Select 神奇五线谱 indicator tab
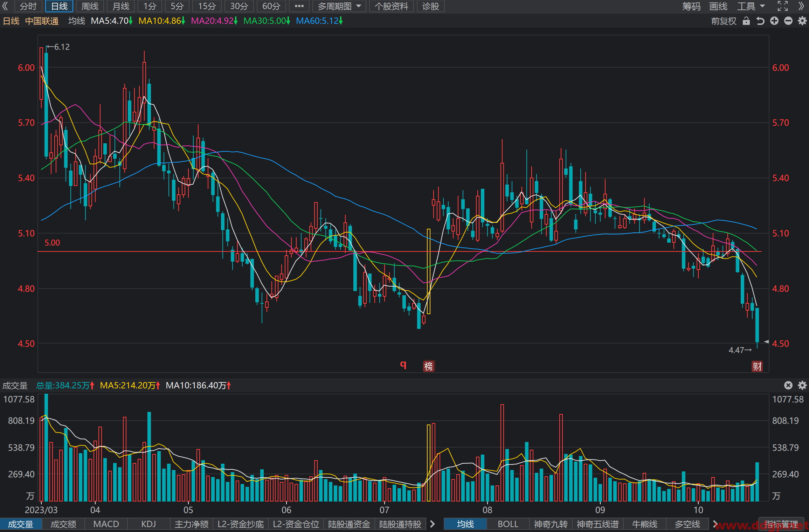 pos(598,524)
